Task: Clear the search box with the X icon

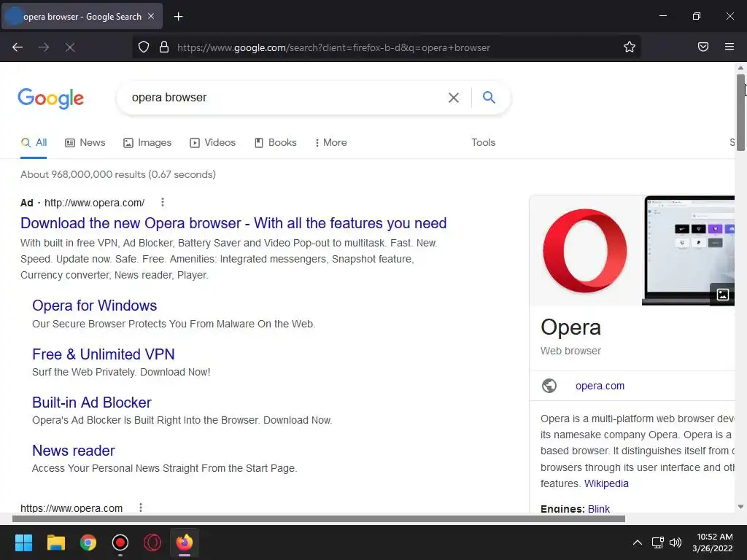Action: coord(454,98)
